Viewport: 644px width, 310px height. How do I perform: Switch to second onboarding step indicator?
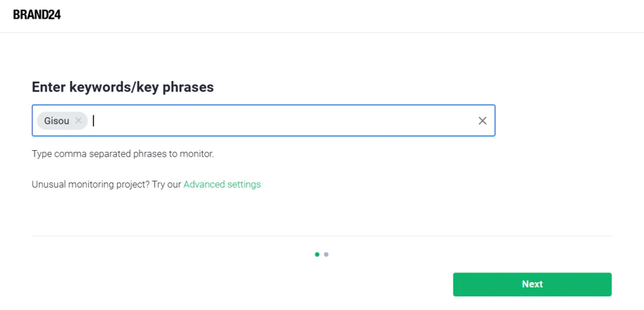point(326,255)
